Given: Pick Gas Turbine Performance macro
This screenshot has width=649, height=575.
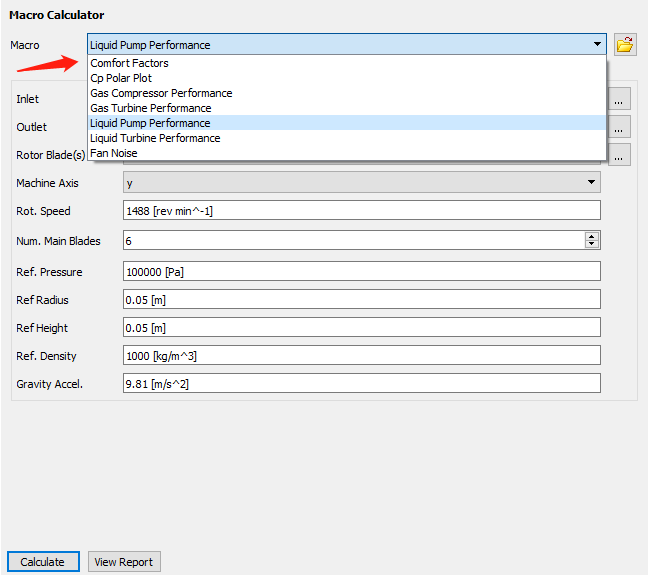Looking at the screenshot, I should [x=150, y=108].
